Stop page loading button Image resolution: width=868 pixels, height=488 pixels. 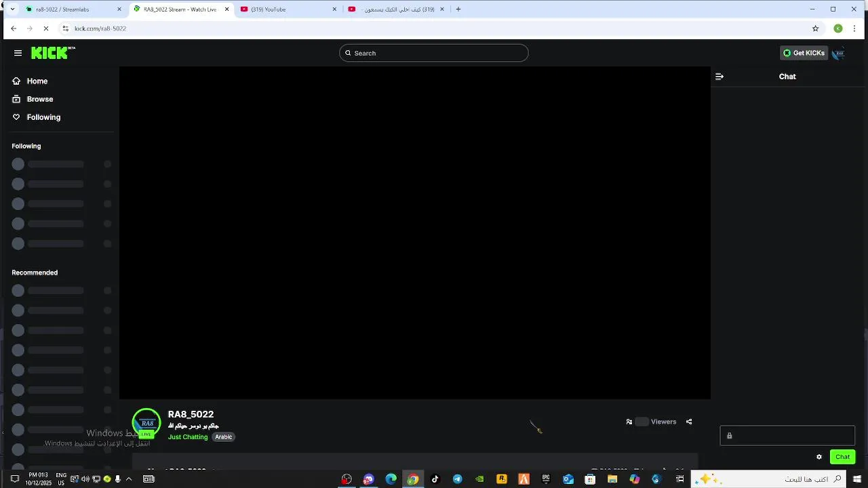pyautogui.click(x=46, y=28)
